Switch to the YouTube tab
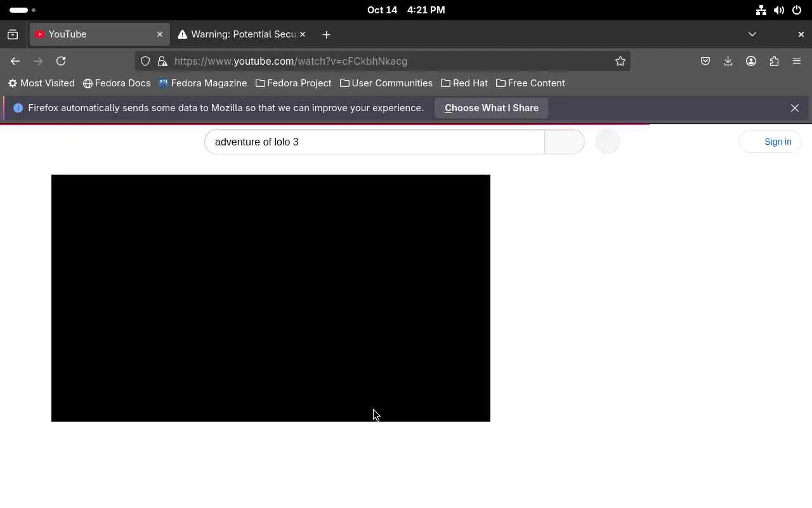Viewport: 812px width, 508px height. [100, 34]
